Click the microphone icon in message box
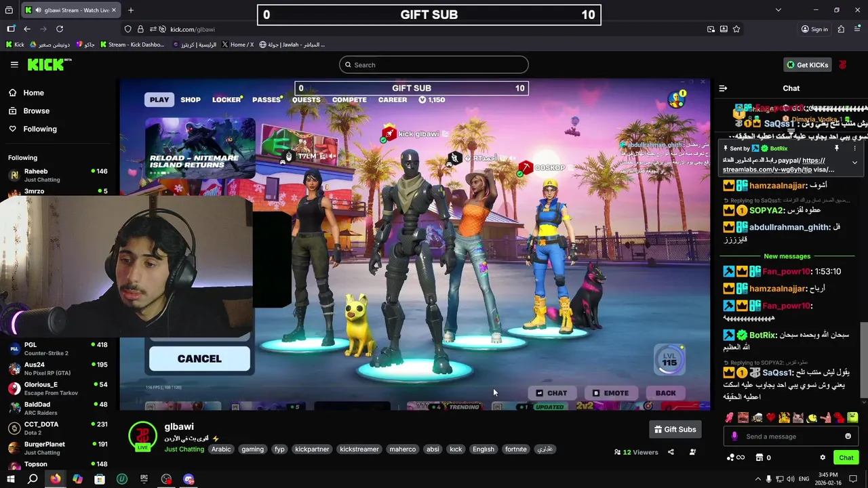This screenshot has width=868, height=488. coord(734,436)
